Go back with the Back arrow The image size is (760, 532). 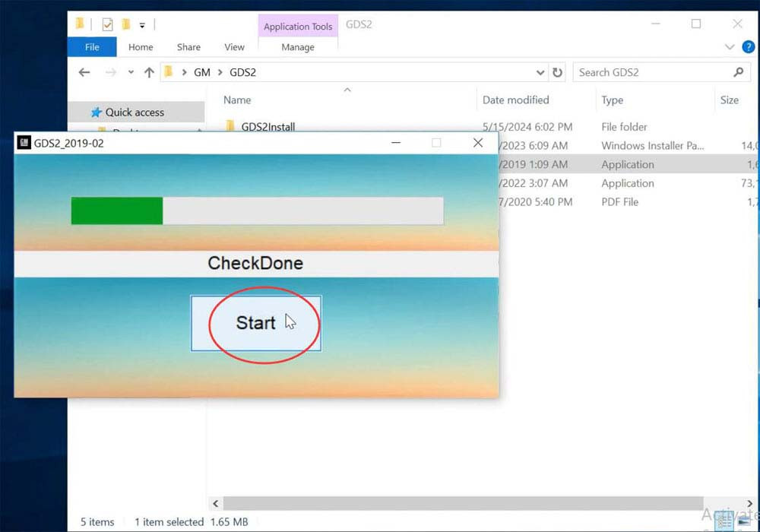coord(84,72)
